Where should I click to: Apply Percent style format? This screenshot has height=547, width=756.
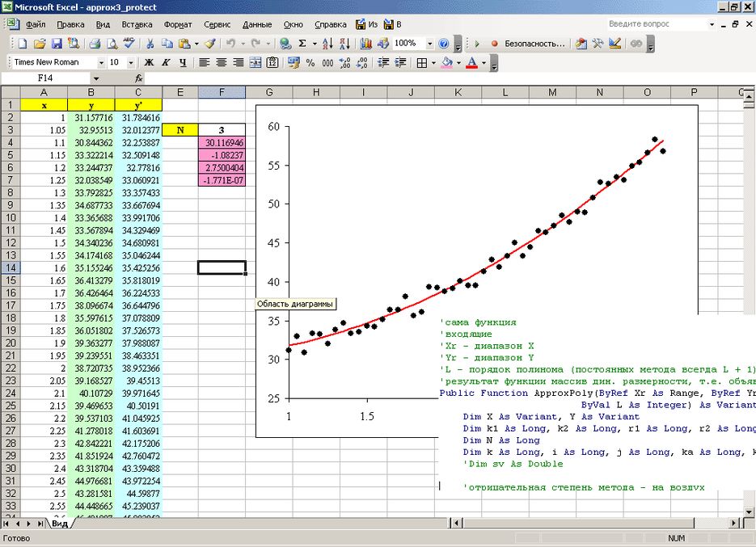point(310,63)
